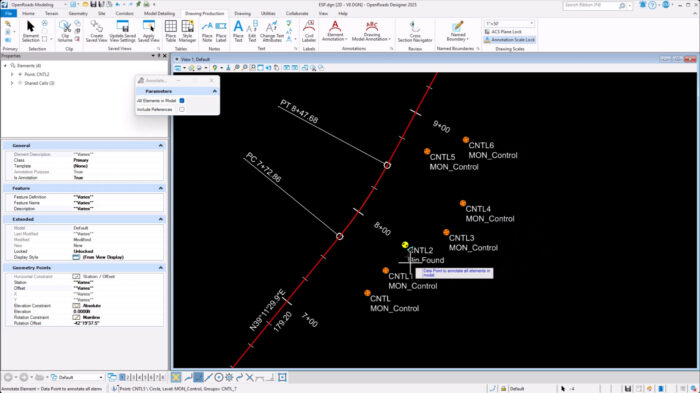Choose the Edit Text tool
Viewport: 700px width, 393px height.
252,31
